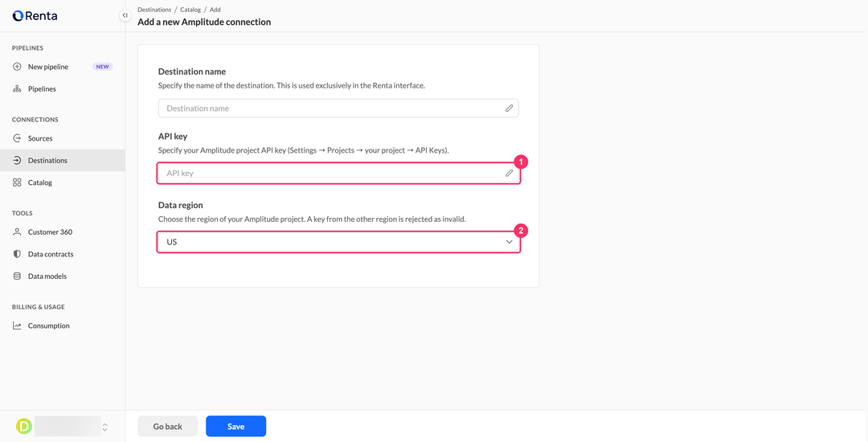The height and width of the screenshot is (442, 868).
Task: Click the TOOLS section header
Action: 23,213
